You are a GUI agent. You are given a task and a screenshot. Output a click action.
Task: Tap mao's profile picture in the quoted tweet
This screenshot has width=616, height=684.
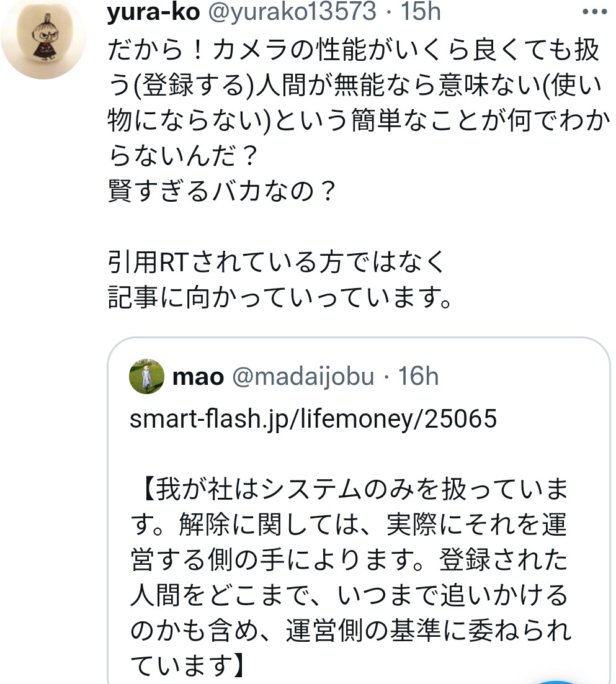147,377
